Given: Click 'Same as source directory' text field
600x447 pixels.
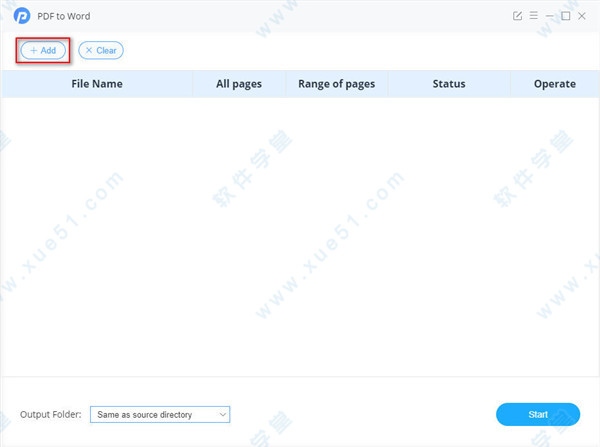Looking at the screenshot, I should point(150,414).
